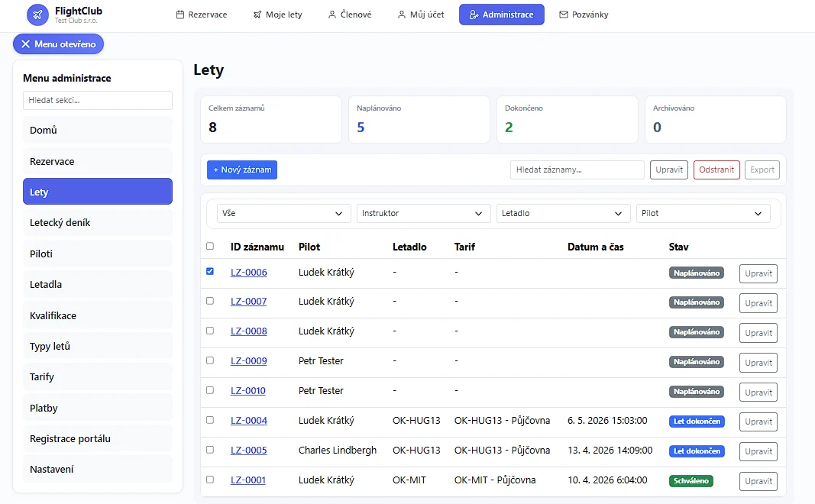Click the X icon in Menu otevřeno

25,44
